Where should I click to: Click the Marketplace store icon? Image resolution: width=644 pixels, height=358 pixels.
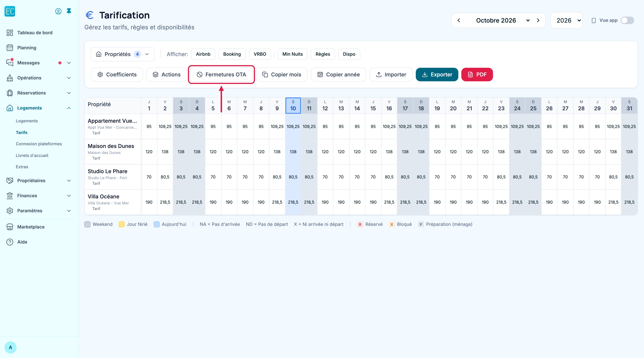click(10, 227)
